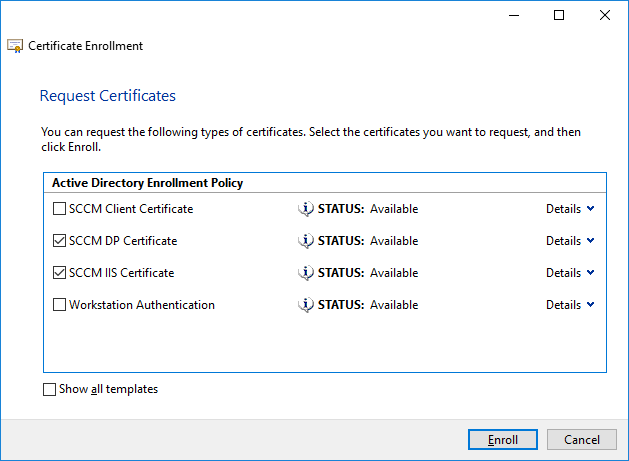Expand Details for Workstation Authentication
Viewport: 629px width, 461px height.
[570, 305]
